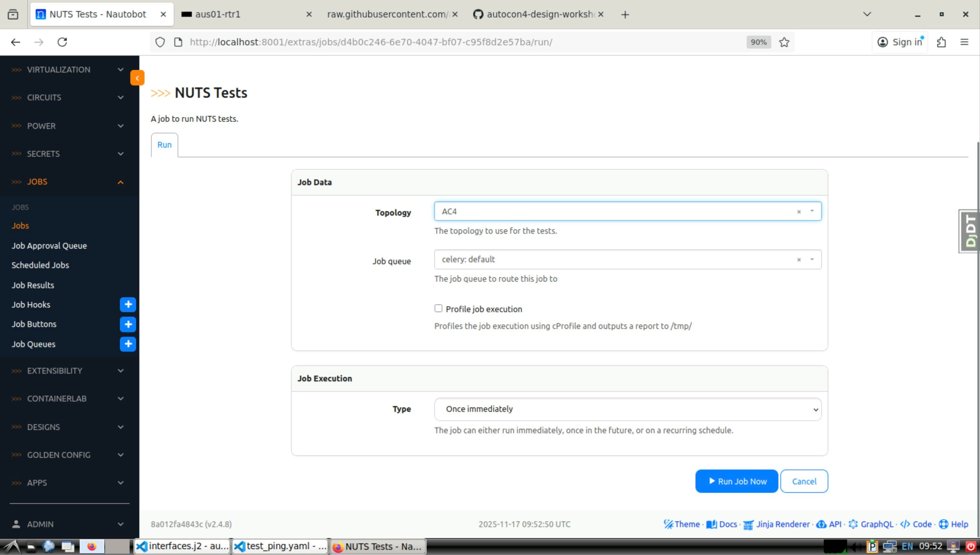The width and height of the screenshot is (980, 555).
Task: Collapse the sidebar with orange arrow button
Action: pos(137,78)
